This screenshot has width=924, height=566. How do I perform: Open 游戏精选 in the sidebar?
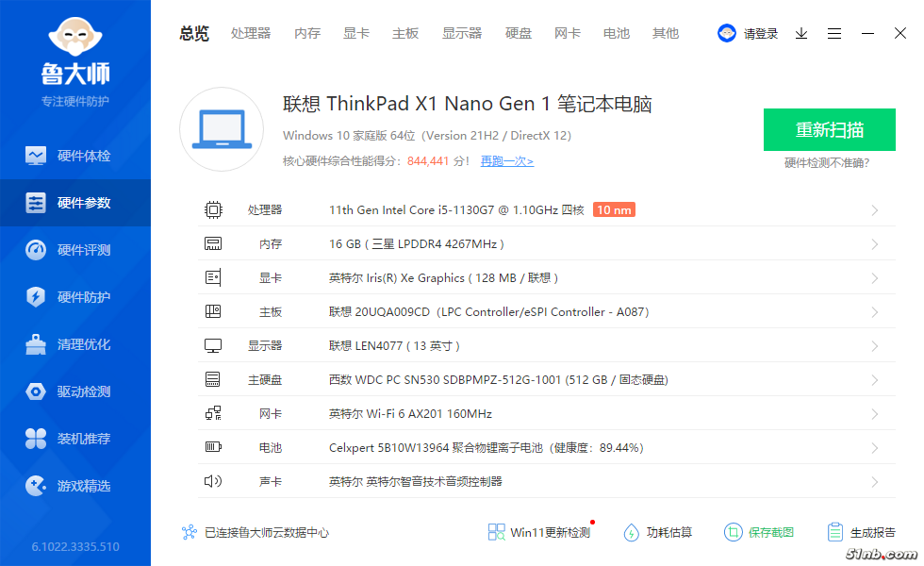(x=83, y=486)
